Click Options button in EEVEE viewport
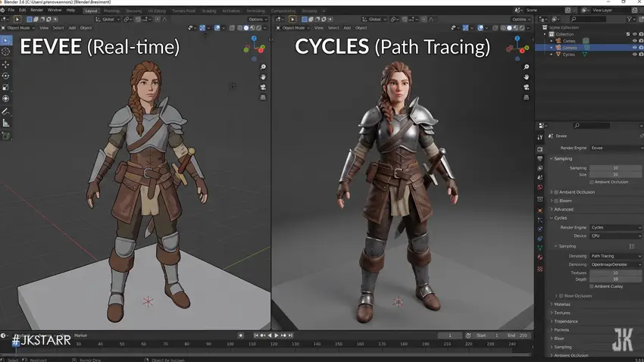Viewport: 644px width, 362px height. point(258,19)
